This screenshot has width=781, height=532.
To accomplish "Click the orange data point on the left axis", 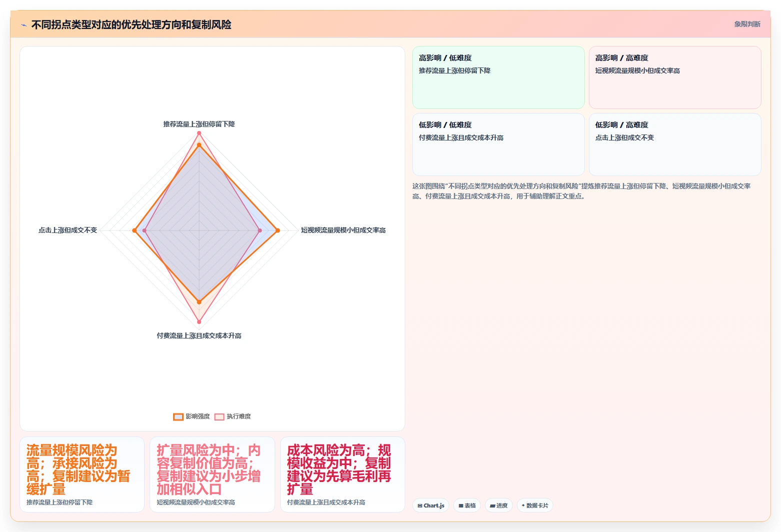I will click(134, 230).
